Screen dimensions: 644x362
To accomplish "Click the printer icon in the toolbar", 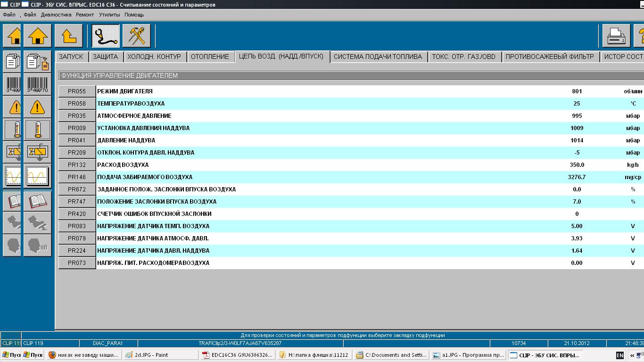I will click(616, 36).
